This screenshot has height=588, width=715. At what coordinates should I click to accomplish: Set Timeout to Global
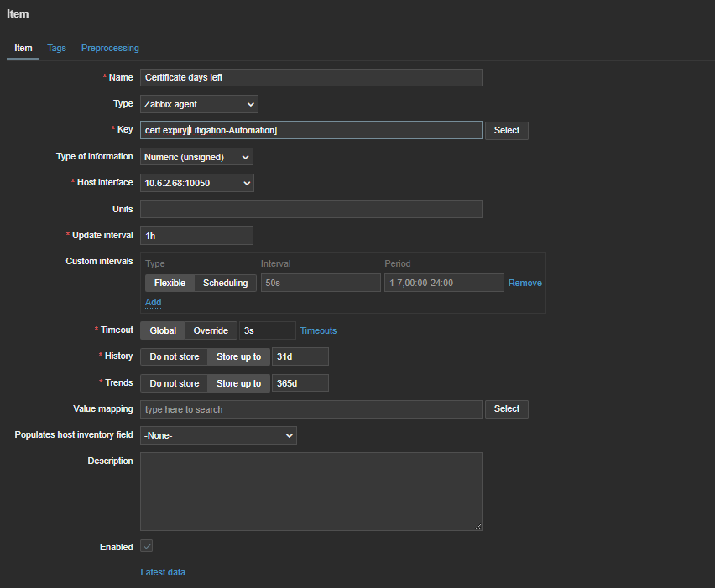coord(163,330)
